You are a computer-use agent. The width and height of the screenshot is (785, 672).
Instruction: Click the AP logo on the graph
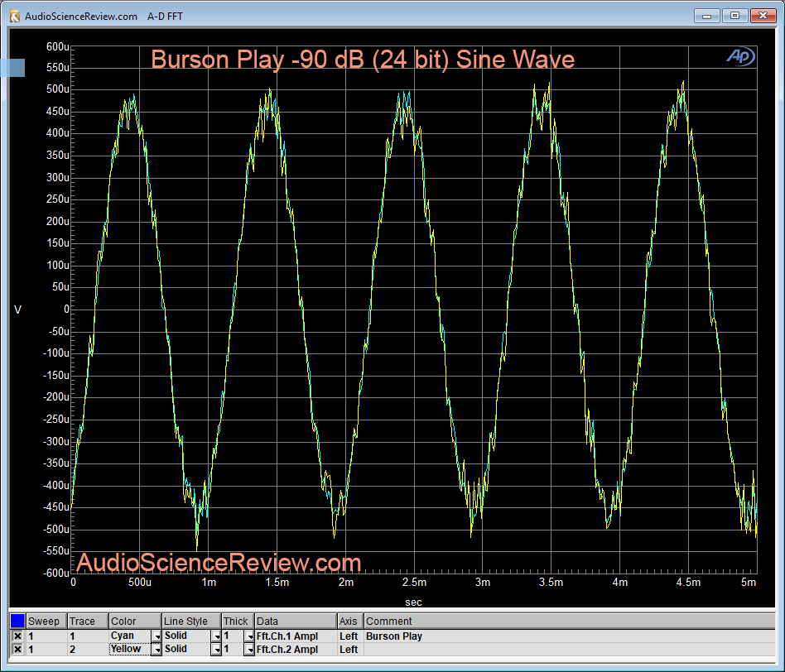click(x=740, y=56)
